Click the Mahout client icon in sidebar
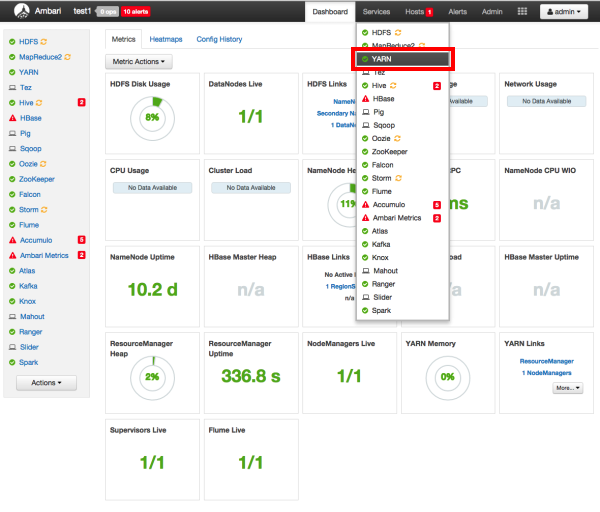 point(13,317)
